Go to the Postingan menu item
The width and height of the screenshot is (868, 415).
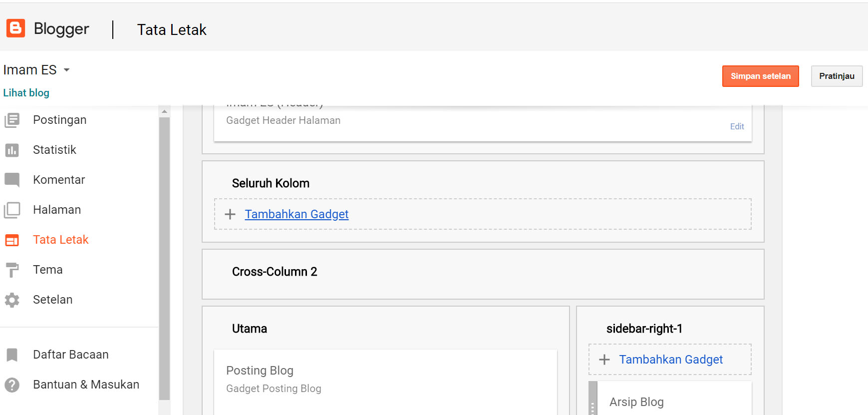point(60,120)
